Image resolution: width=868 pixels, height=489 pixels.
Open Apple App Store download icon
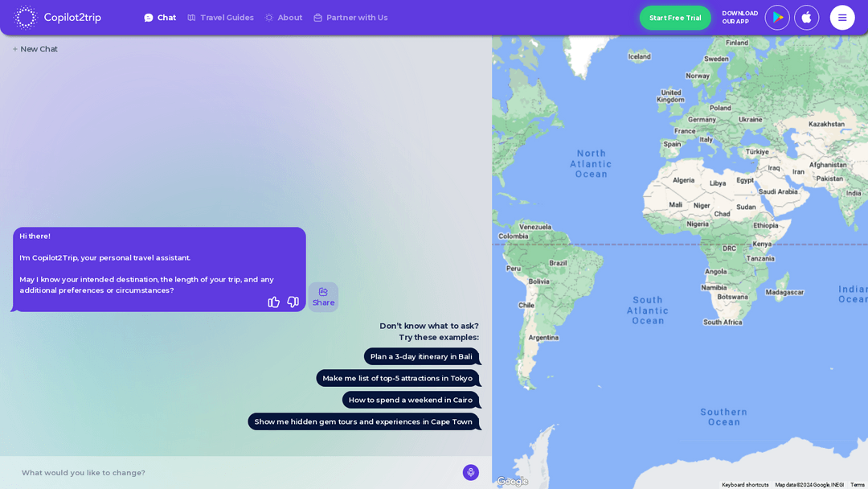807,18
